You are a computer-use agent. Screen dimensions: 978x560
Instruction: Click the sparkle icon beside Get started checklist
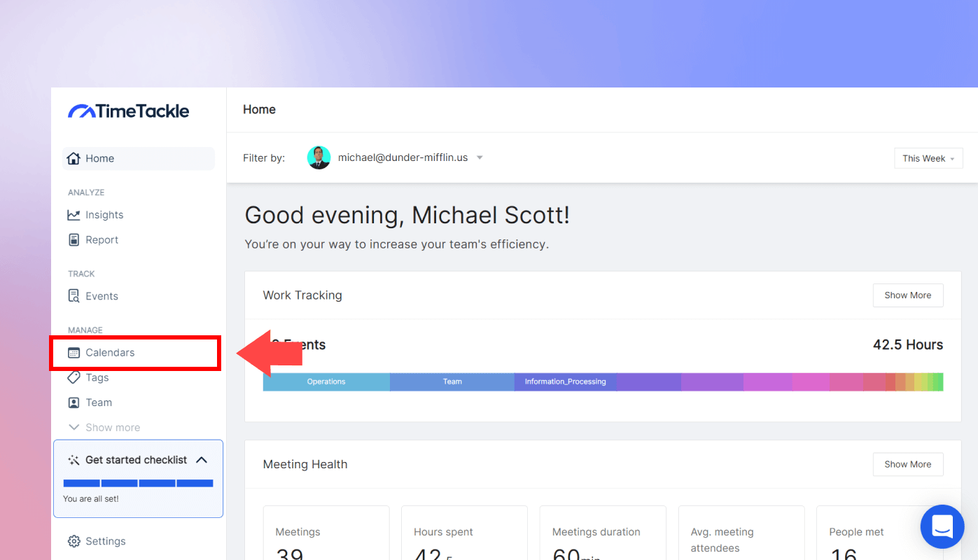pyautogui.click(x=74, y=460)
